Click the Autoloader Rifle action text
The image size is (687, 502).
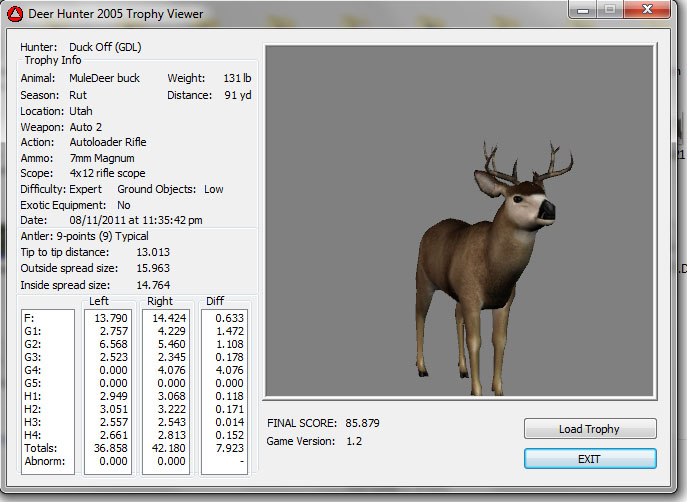point(108,142)
